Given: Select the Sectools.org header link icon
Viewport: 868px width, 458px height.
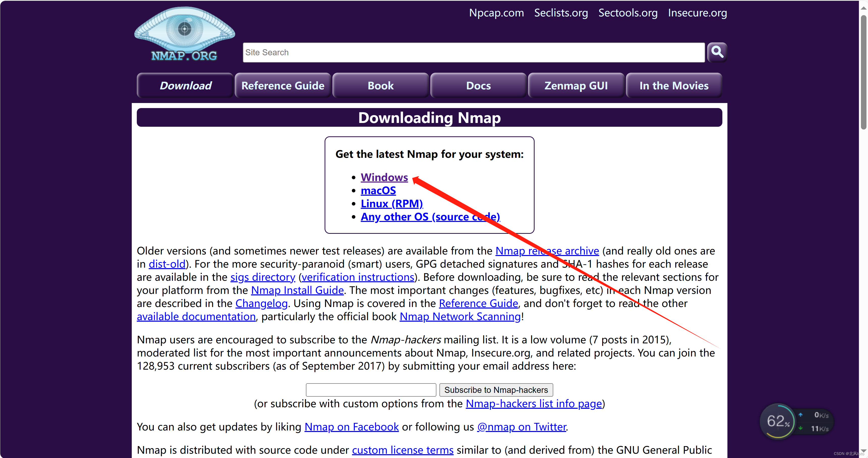Looking at the screenshot, I should tap(627, 13).
